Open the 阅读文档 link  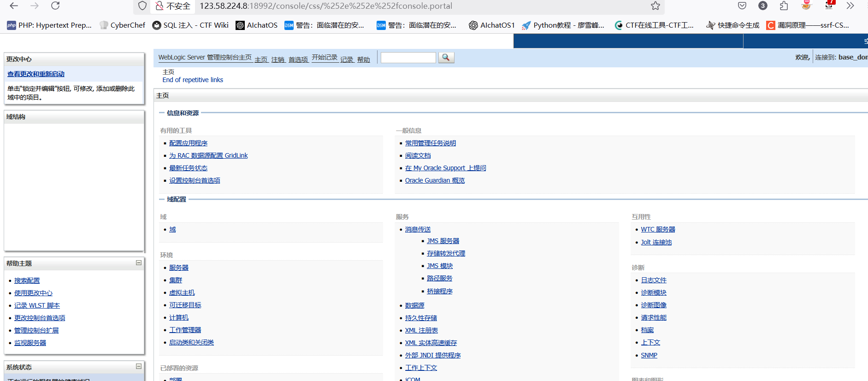pos(418,155)
